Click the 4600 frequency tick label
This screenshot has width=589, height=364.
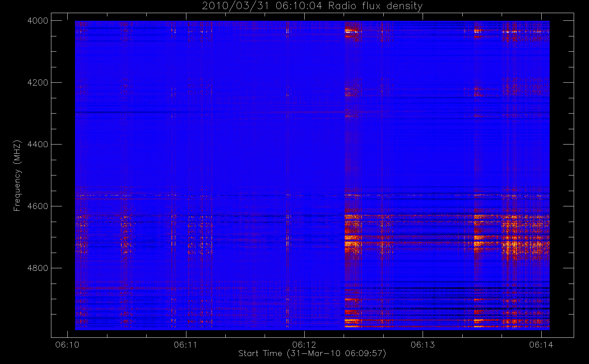(x=38, y=206)
